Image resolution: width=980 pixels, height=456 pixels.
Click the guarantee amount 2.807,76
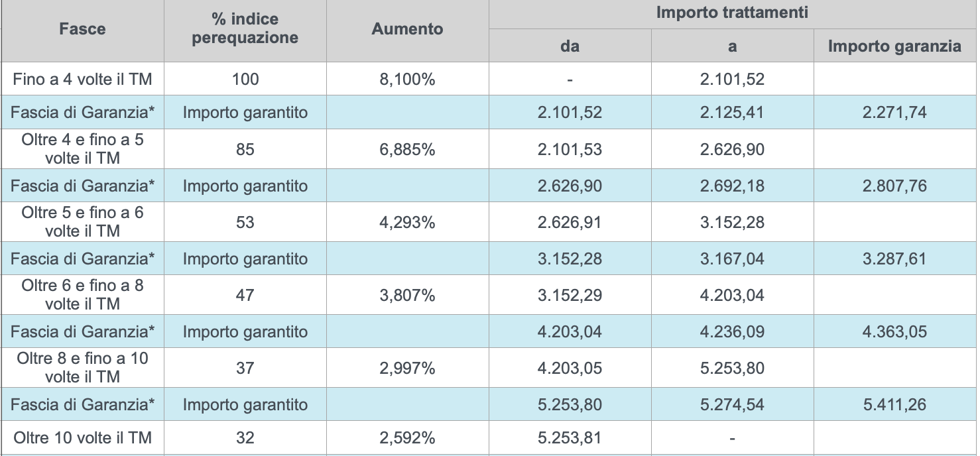[894, 186]
